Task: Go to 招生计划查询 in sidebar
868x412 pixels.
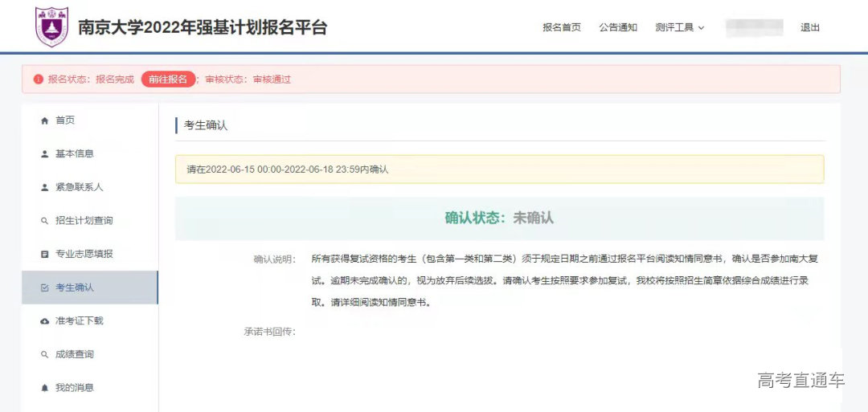Action: [90, 221]
